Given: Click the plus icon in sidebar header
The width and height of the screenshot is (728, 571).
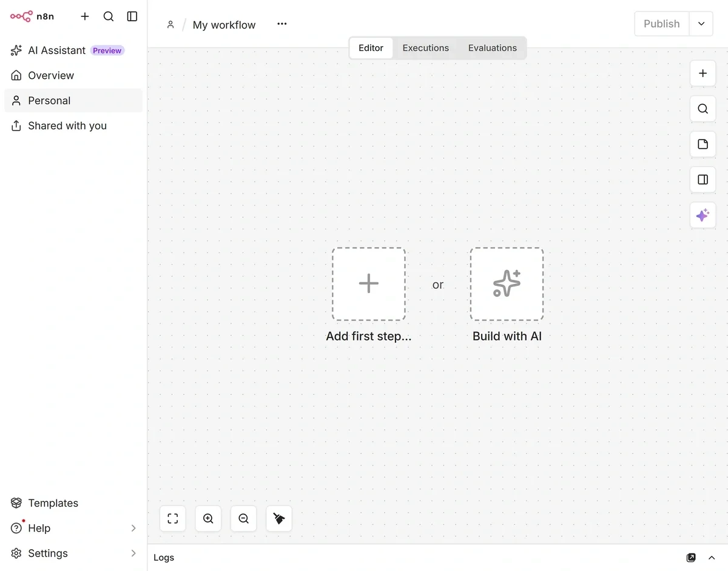Looking at the screenshot, I should click(85, 16).
